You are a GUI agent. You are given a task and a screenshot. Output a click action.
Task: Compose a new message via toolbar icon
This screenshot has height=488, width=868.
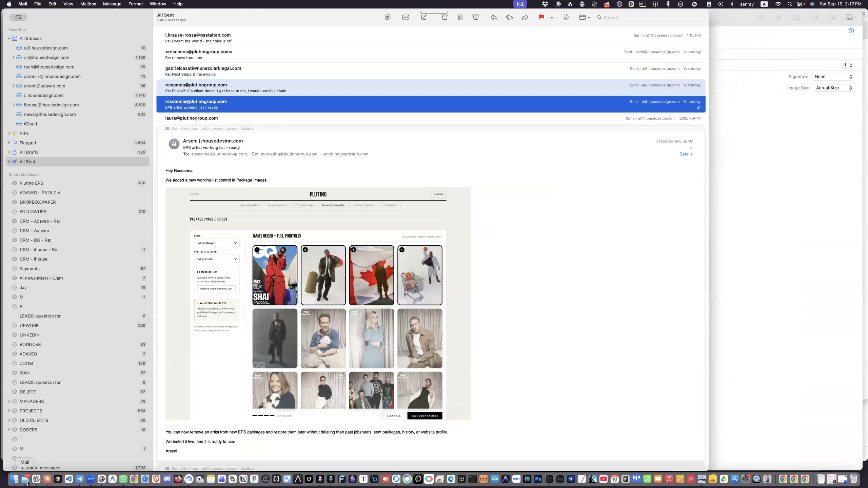[x=424, y=17]
